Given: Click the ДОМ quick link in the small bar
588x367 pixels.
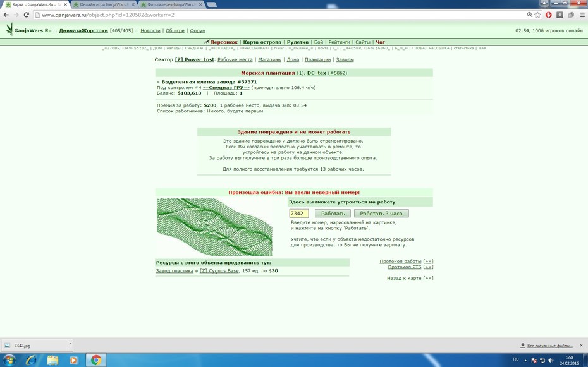Looking at the screenshot, I should coord(157,48).
